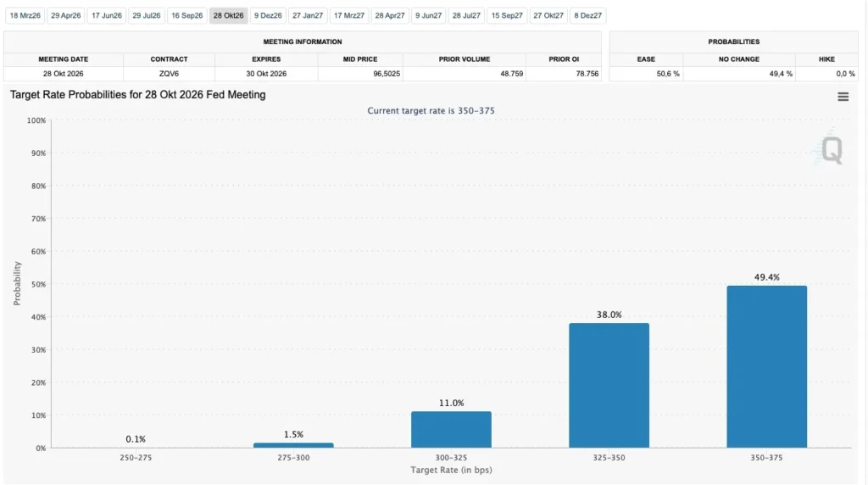Select the 28 Jul27 meeting tab
Viewport: 868px width, 485px height.
[466, 15]
